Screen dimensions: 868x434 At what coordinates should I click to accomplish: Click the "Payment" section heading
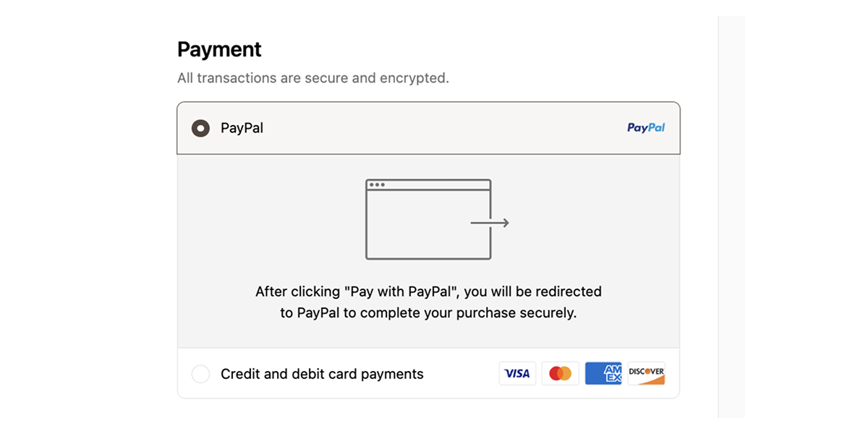pos(219,49)
